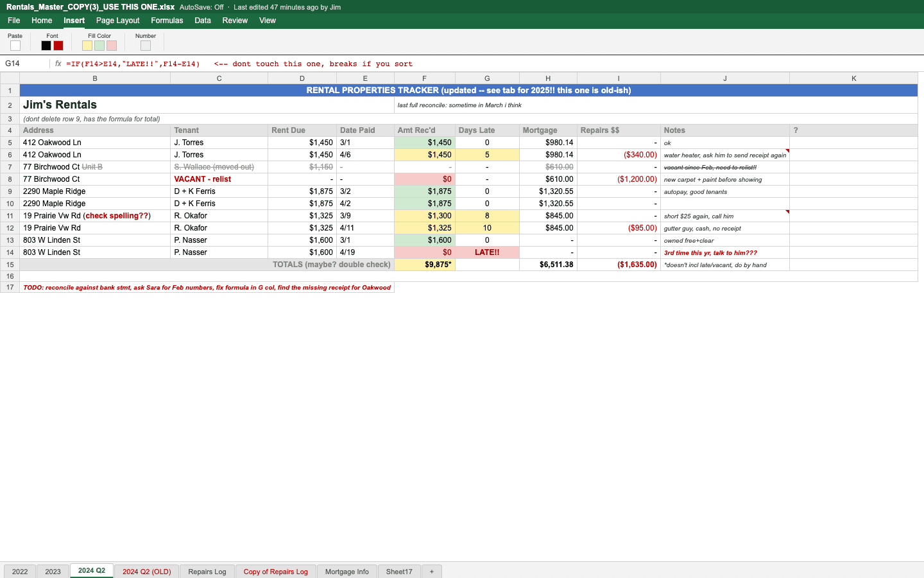Switch to the Repairs Log sheet tab

pos(207,572)
